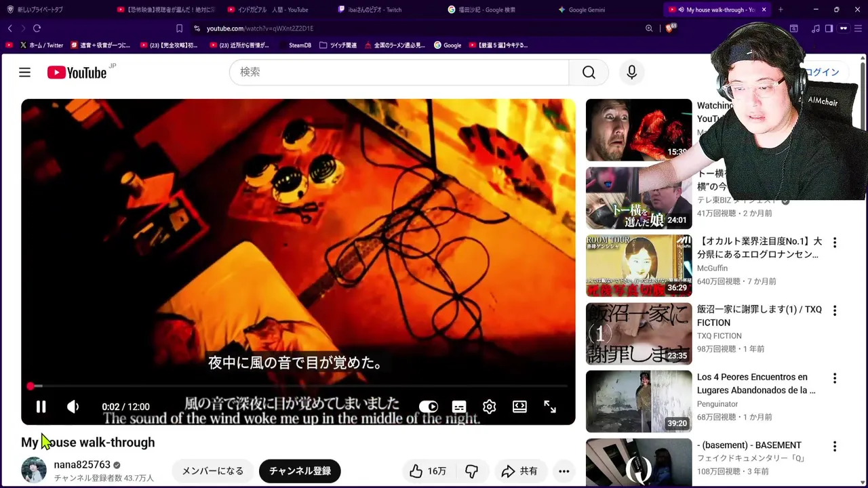Open the ROOM TOUR 36:29 thumbnail

pyautogui.click(x=639, y=266)
